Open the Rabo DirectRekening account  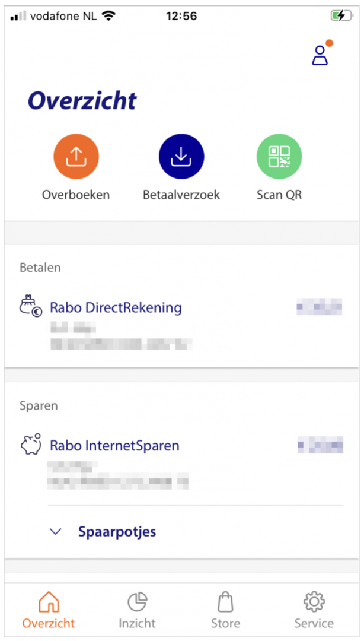(x=116, y=307)
